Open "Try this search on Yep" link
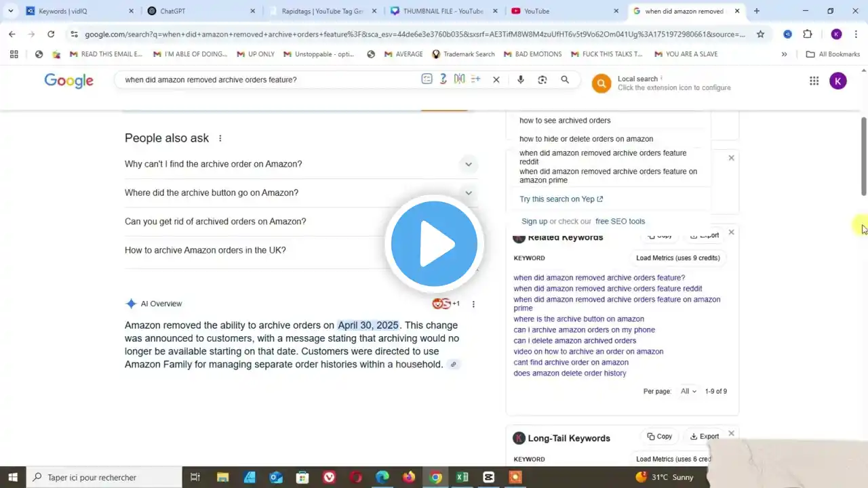This screenshot has width=868, height=488. 561,199
